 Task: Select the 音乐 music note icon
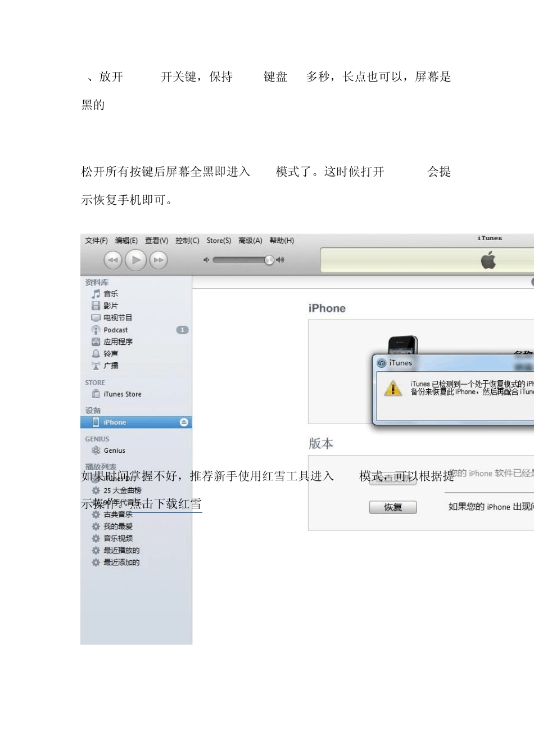(96, 294)
